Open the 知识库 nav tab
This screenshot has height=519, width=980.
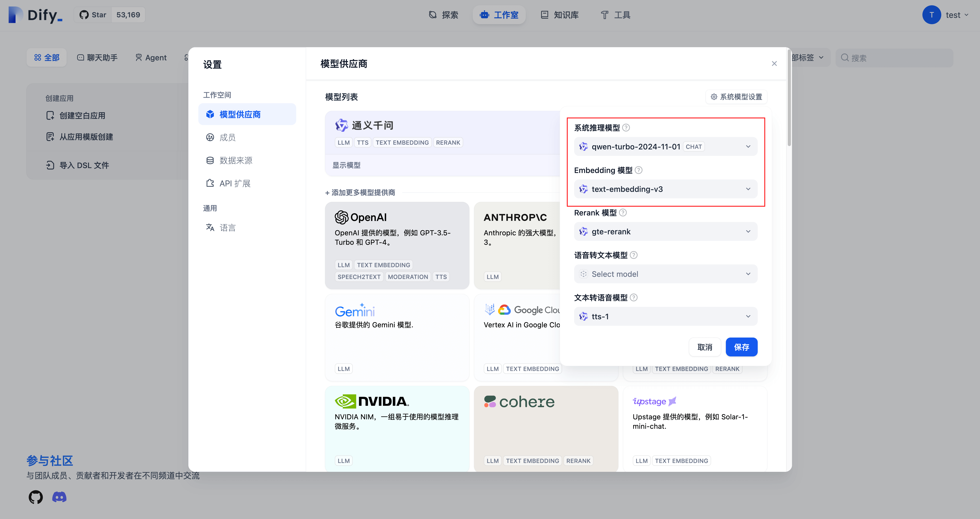click(x=560, y=15)
